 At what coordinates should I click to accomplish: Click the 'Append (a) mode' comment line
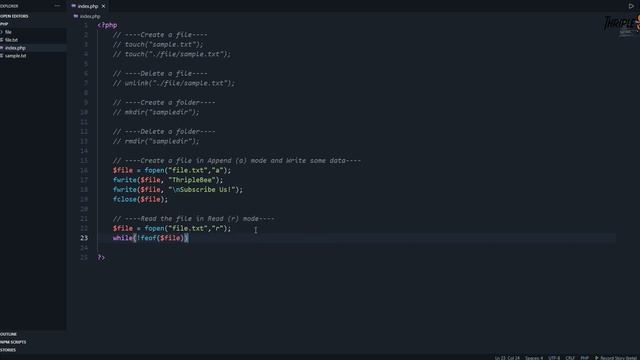tap(237, 161)
